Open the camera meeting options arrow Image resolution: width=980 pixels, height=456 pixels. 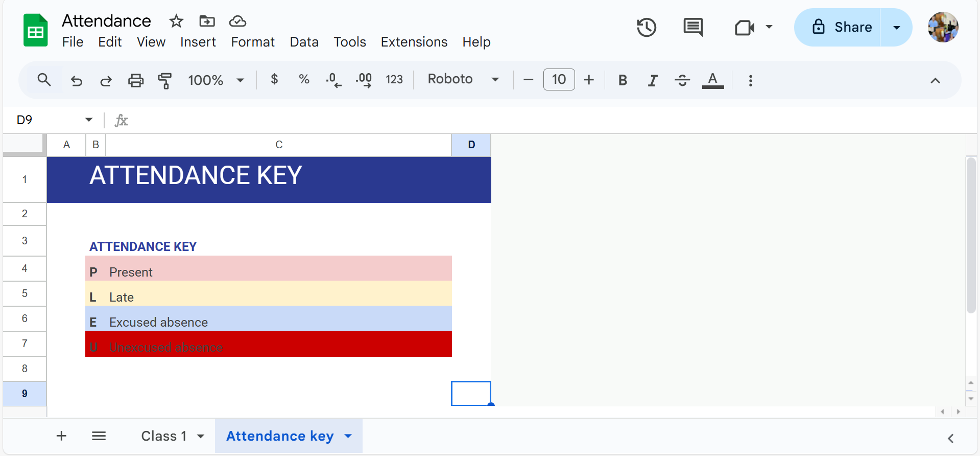769,27
